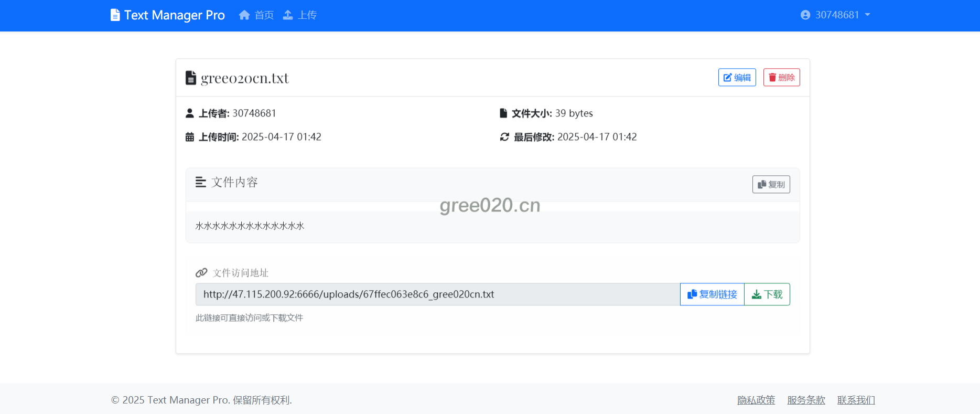The height and width of the screenshot is (414, 980).
Task: Open the 联系我们 footer link
Action: pos(856,400)
